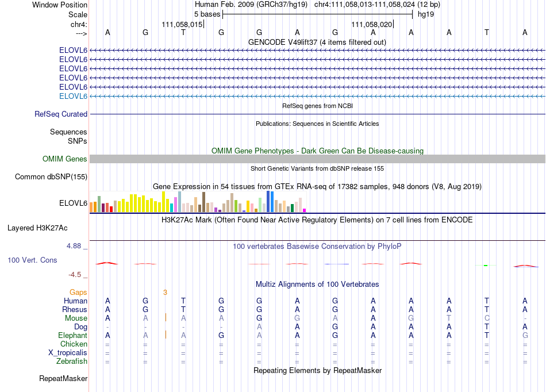Click the chr4: base position label
546x392 pixels.
pos(79,24)
